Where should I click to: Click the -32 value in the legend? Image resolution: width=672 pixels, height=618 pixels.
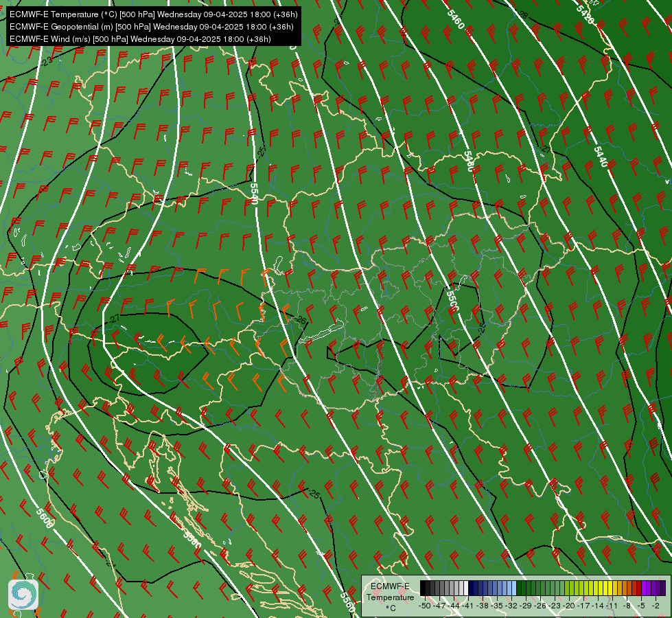[511, 606]
